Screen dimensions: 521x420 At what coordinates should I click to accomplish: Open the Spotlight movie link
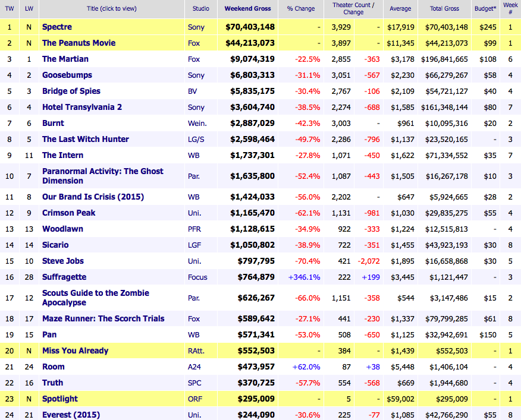pos(60,399)
